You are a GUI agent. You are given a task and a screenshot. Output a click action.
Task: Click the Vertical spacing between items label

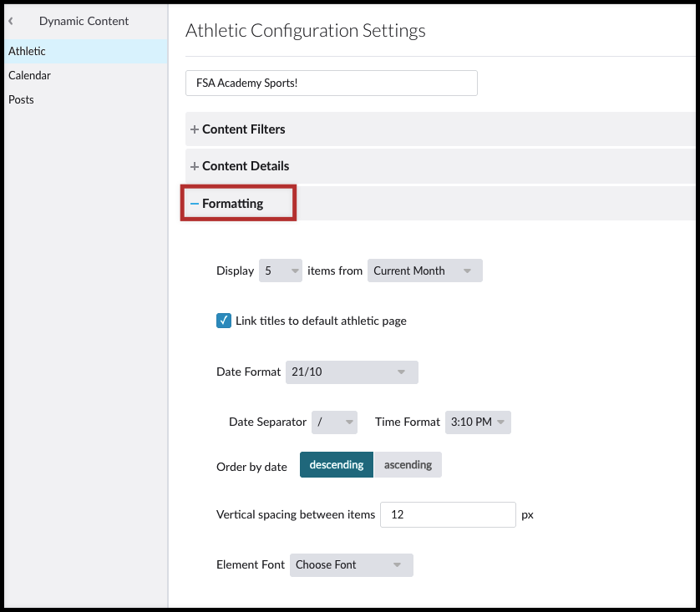[x=296, y=515]
